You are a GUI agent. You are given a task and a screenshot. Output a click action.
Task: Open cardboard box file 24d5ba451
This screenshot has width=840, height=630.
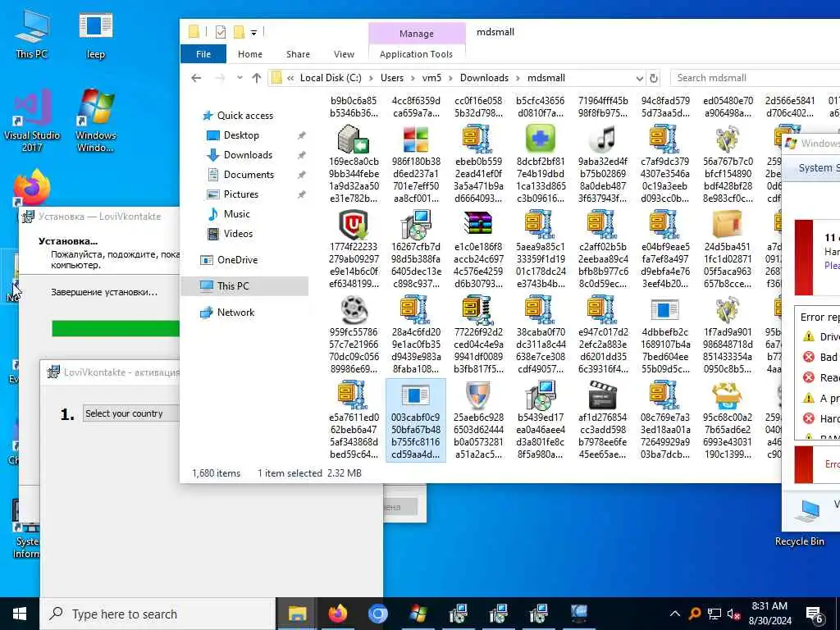pyautogui.click(x=728, y=249)
